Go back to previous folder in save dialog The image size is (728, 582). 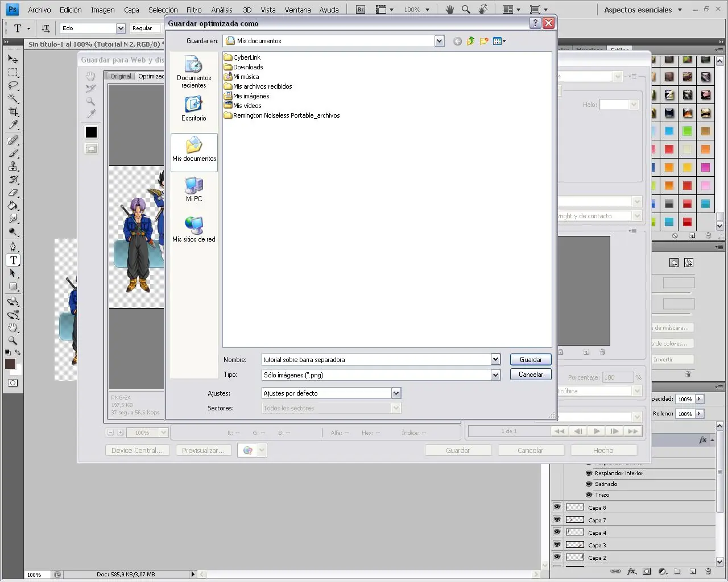pos(457,41)
